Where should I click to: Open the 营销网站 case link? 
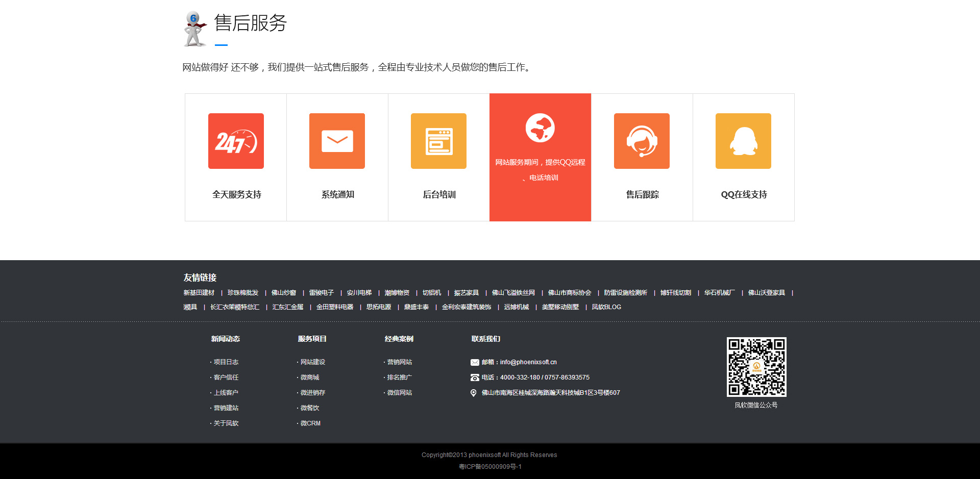pyautogui.click(x=400, y=362)
